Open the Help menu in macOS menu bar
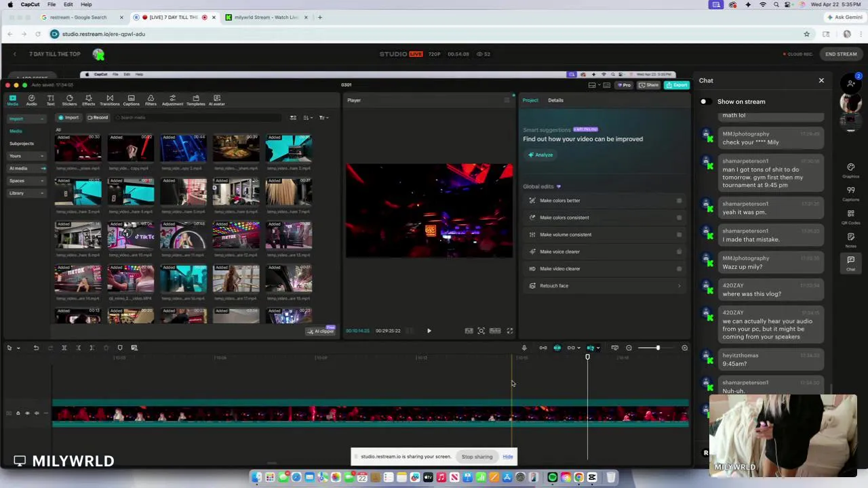The width and height of the screenshot is (868, 488). tap(86, 5)
